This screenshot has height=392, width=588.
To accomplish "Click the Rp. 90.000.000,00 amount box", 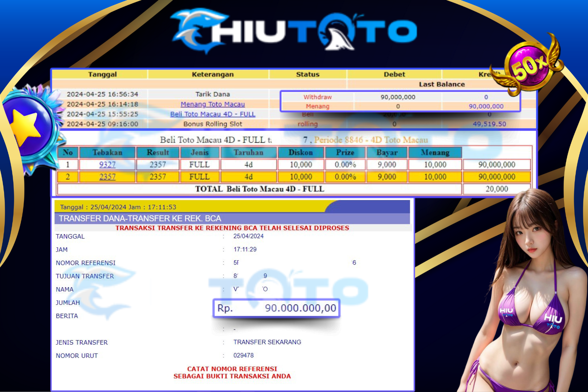I will click(x=277, y=308).
